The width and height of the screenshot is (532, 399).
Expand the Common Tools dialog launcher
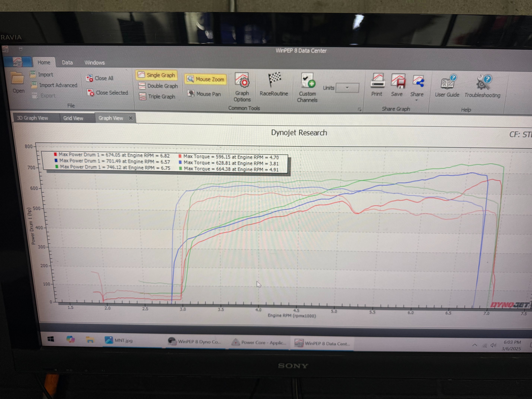point(360,110)
